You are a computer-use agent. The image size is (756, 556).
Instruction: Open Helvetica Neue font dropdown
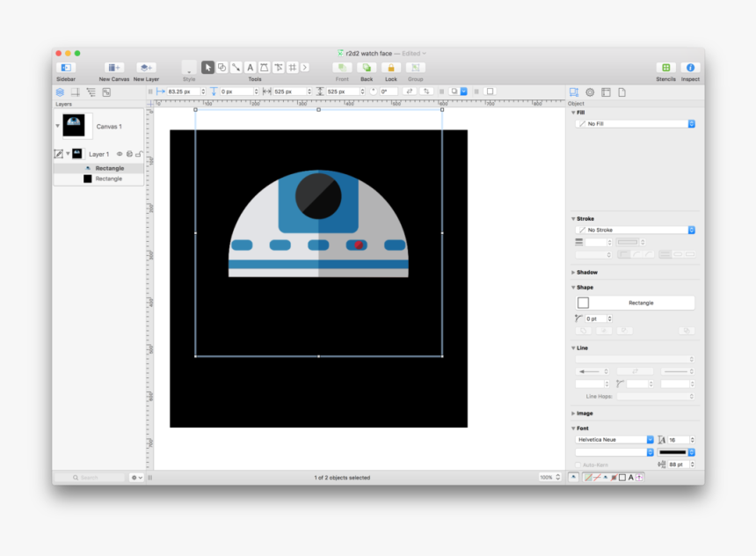pos(614,440)
